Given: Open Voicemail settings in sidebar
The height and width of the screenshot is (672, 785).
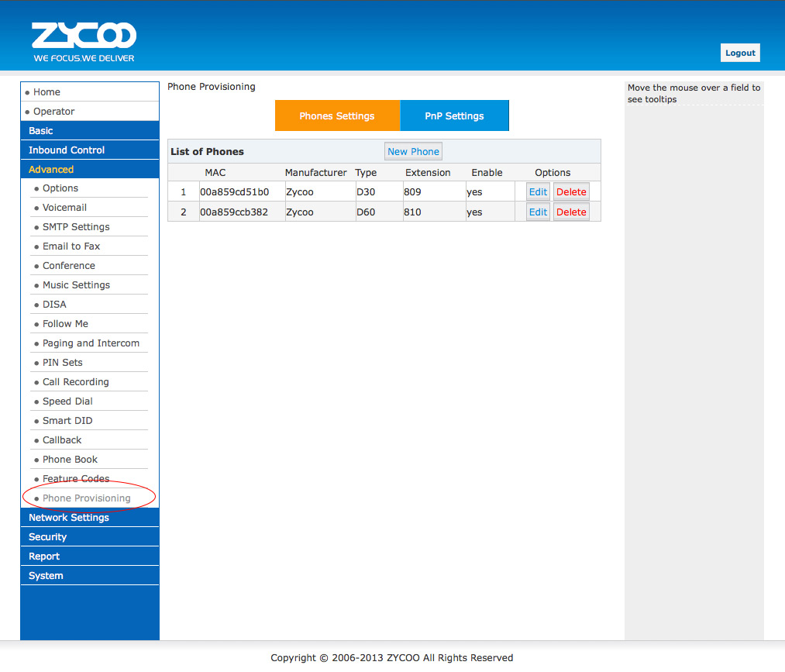Looking at the screenshot, I should tap(64, 208).
